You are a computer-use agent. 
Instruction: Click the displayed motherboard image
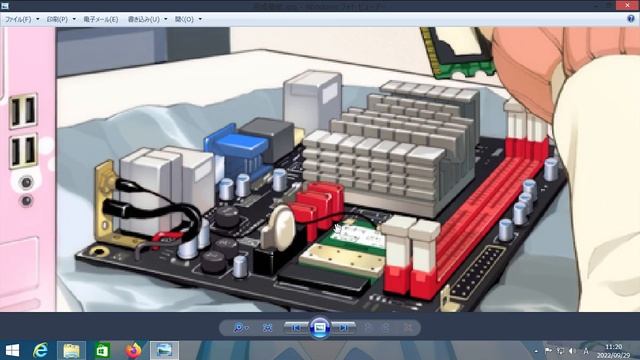pos(320,169)
